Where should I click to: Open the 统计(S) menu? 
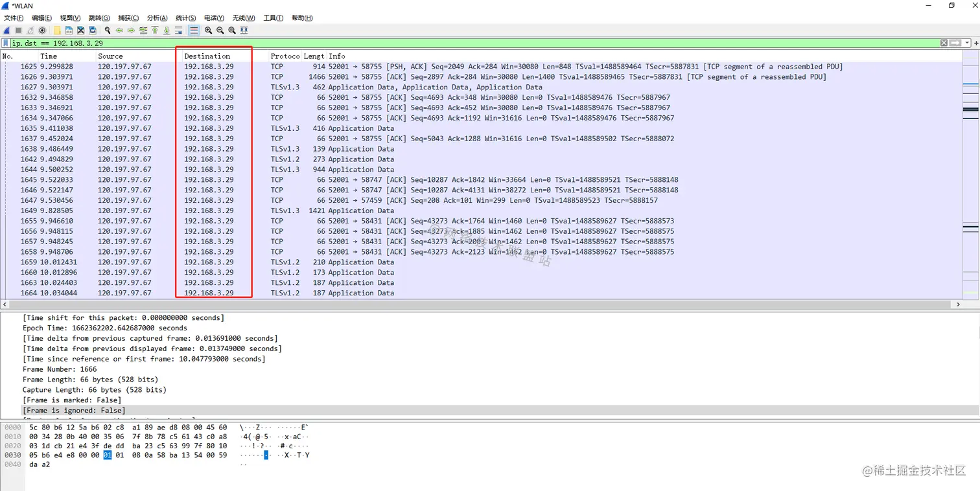[186, 18]
